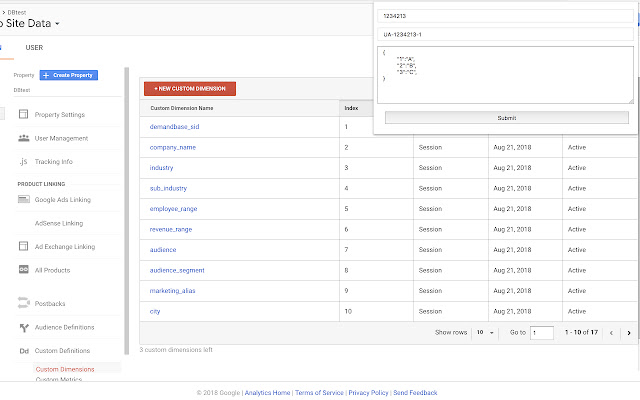Open Postbacks in sidebar
The image size is (640, 400).
pos(50,304)
